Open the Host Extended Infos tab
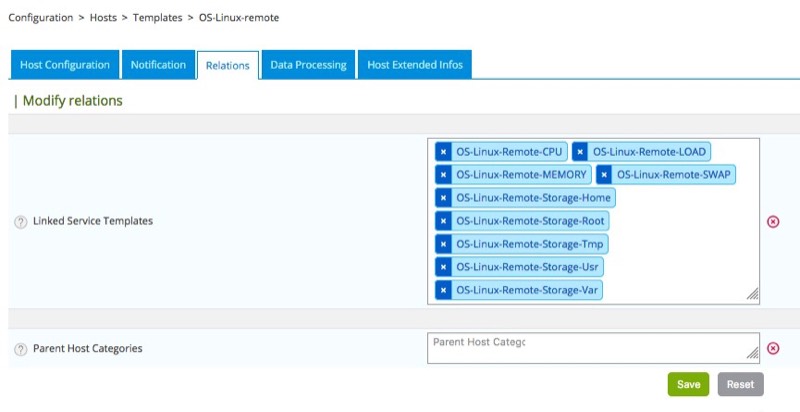 [414, 65]
